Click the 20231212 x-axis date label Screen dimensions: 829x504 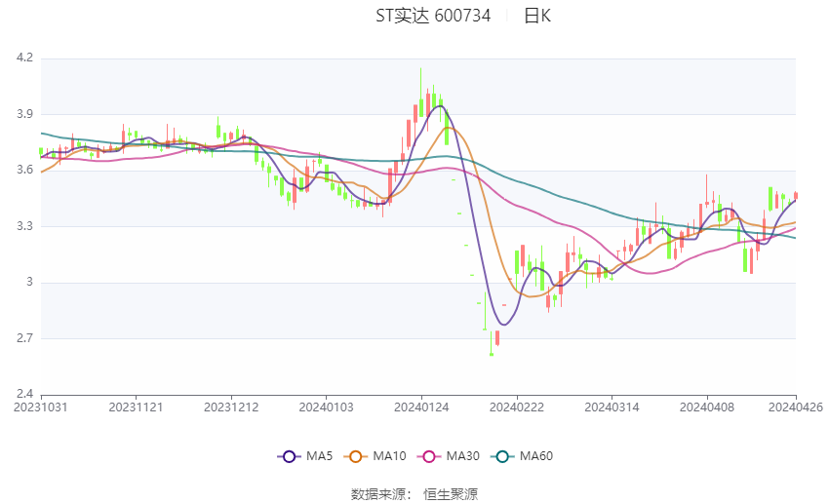(x=231, y=407)
